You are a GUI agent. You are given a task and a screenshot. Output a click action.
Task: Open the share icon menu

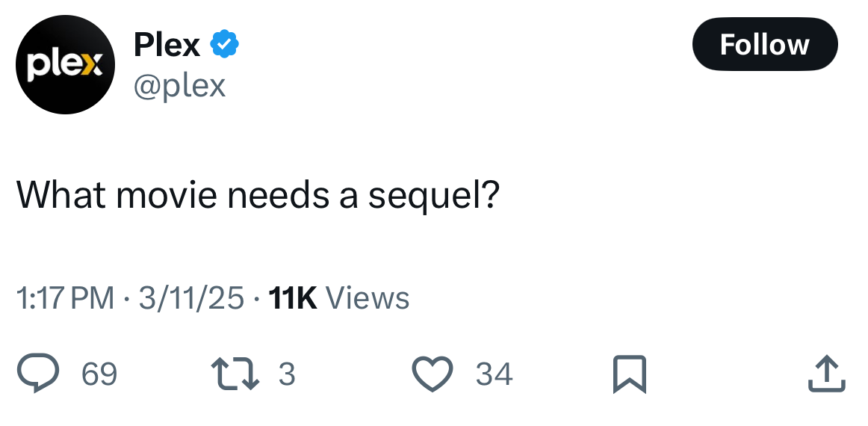coord(826,374)
